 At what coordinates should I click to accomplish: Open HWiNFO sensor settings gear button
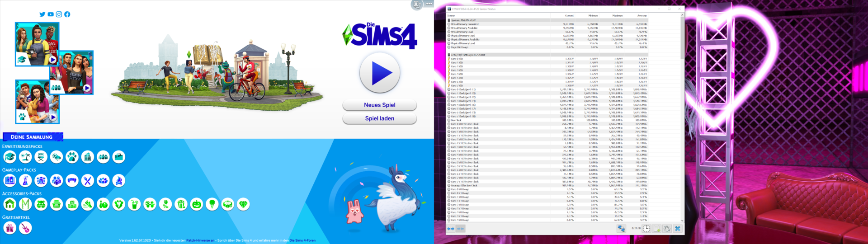click(x=667, y=229)
